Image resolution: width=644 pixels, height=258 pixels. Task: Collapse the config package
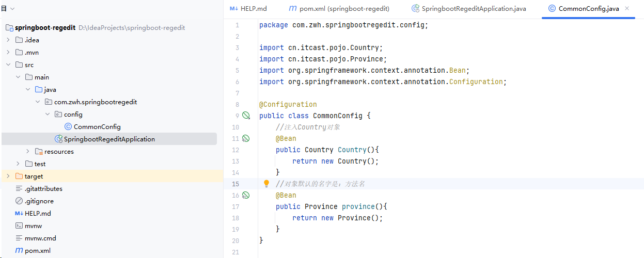coord(48,114)
